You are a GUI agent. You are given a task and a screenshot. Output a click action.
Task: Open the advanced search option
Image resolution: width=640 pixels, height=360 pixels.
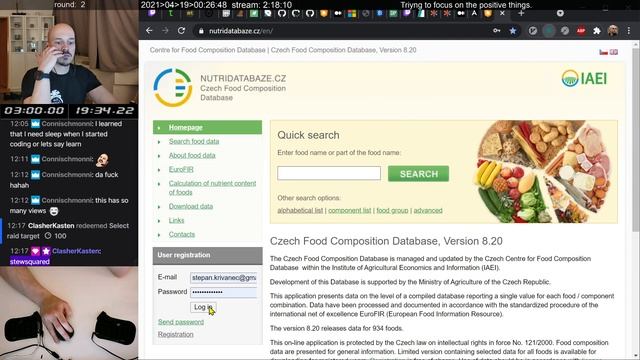point(428,211)
